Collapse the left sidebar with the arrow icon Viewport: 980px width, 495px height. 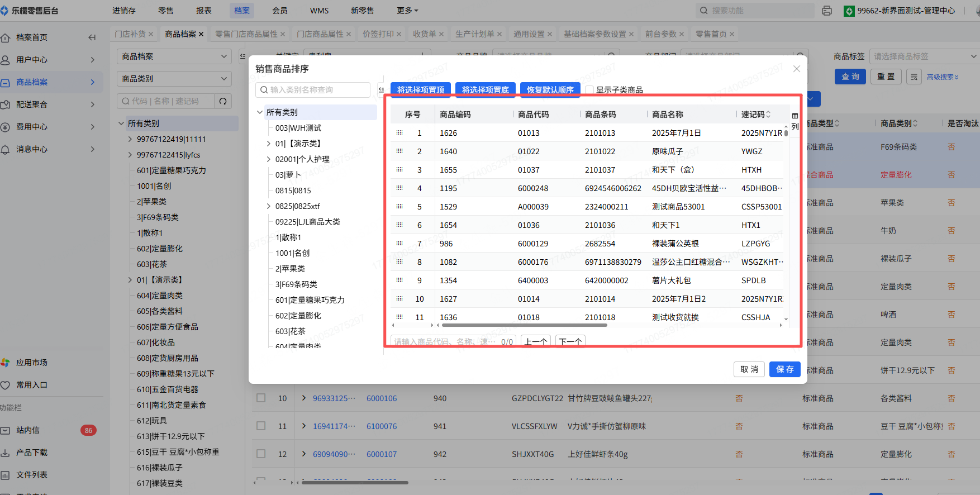point(92,37)
